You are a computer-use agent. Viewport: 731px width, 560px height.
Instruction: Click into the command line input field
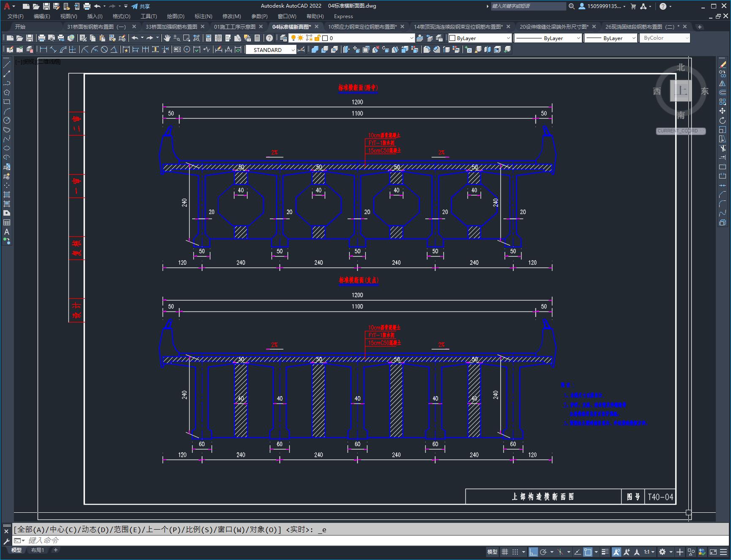click(x=372, y=540)
